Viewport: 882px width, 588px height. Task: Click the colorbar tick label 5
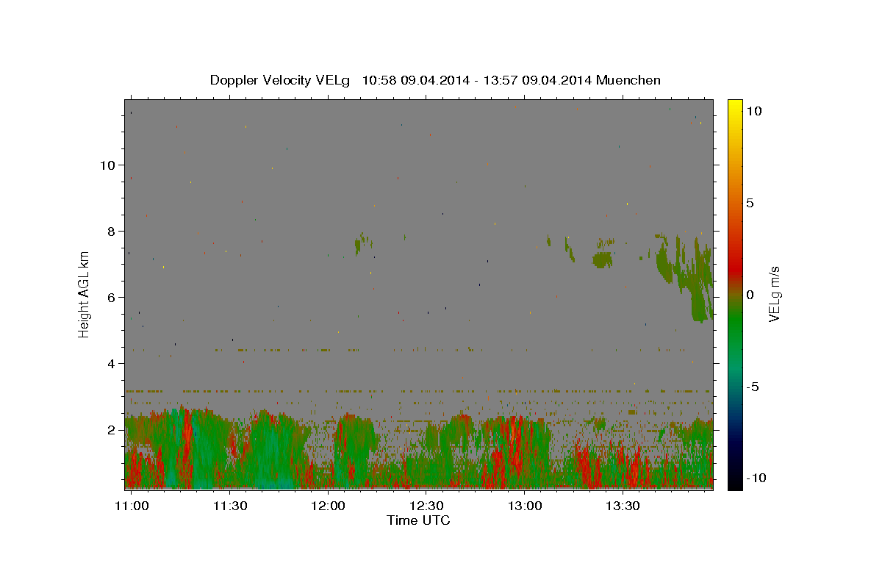[x=750, y=204]
